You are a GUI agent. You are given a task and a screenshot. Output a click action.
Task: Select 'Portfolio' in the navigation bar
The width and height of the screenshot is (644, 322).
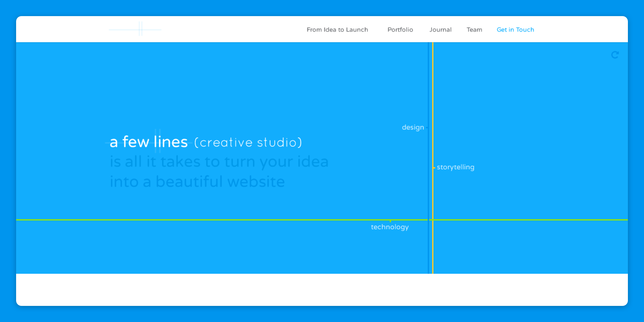400,30
